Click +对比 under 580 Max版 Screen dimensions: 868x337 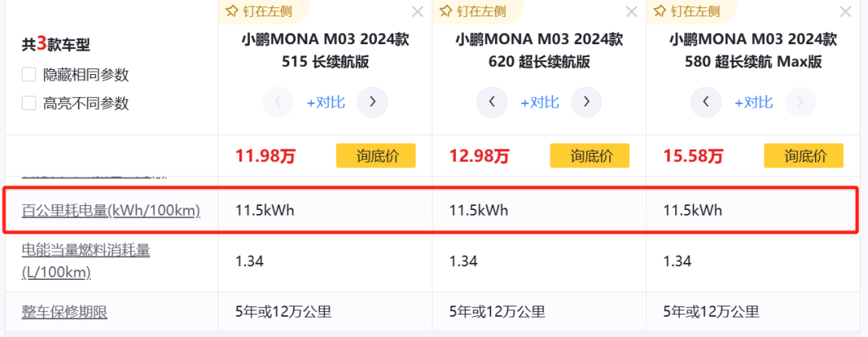753,102
